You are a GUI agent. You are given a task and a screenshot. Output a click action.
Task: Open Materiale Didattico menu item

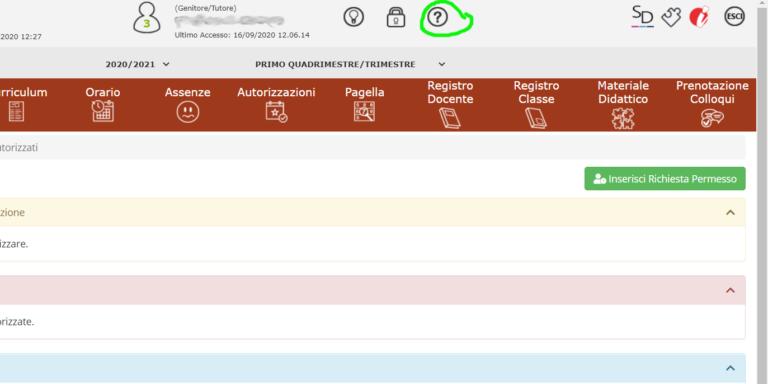623,104
